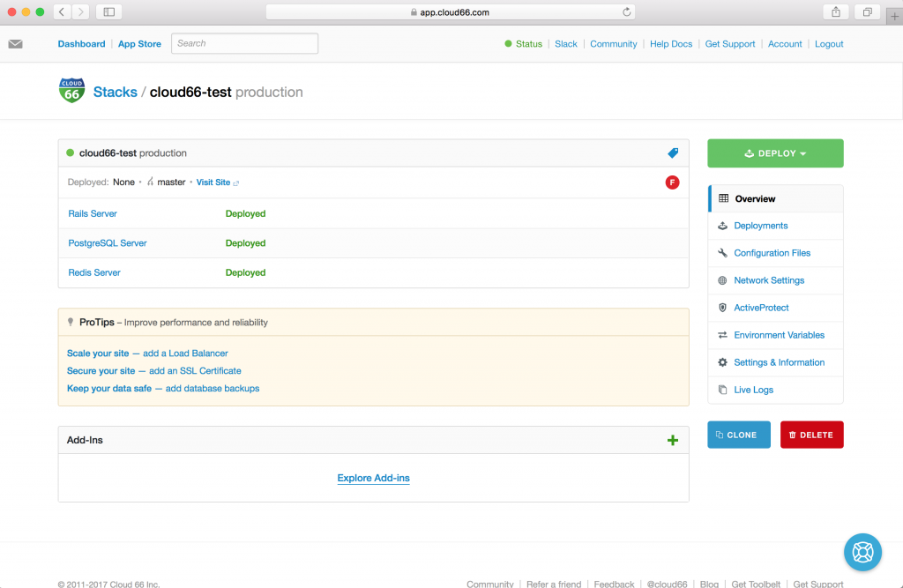The height and width of the screenshot is (588, 903).
Task: Open the help lifebuoy chat widget
Action: 862,552
